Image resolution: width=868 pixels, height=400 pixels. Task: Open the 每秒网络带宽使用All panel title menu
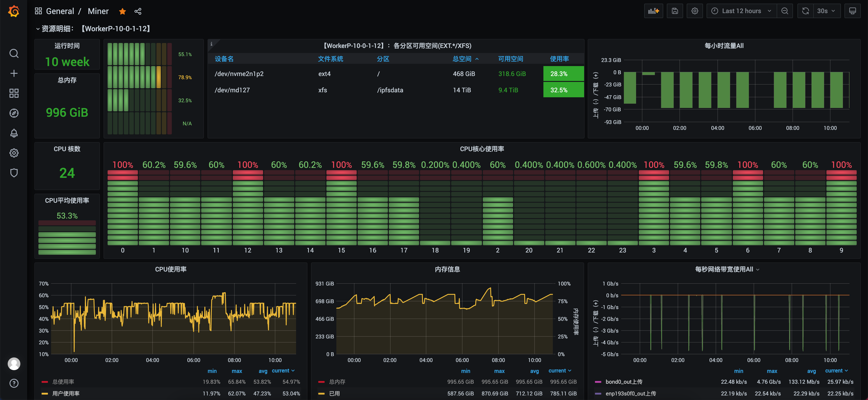coord(724,269)
